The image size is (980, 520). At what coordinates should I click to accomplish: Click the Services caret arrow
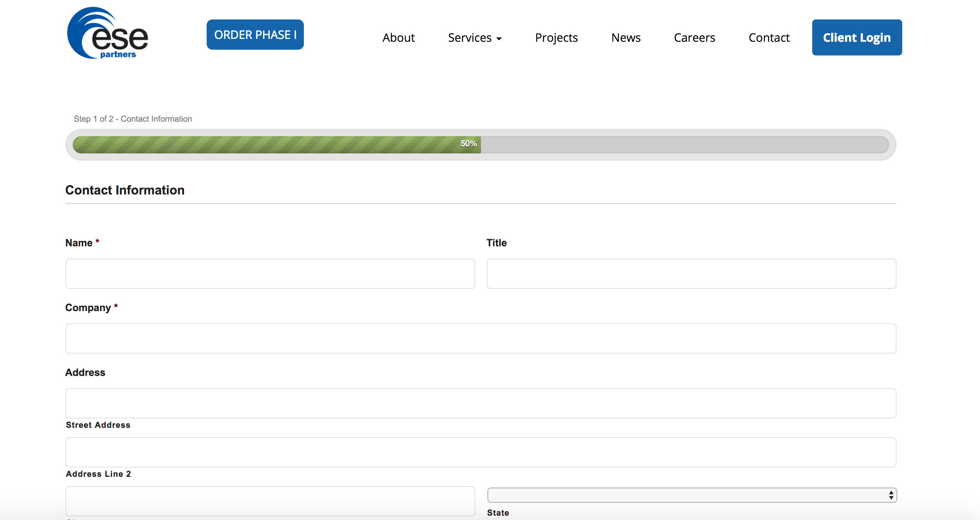(499, 39)
